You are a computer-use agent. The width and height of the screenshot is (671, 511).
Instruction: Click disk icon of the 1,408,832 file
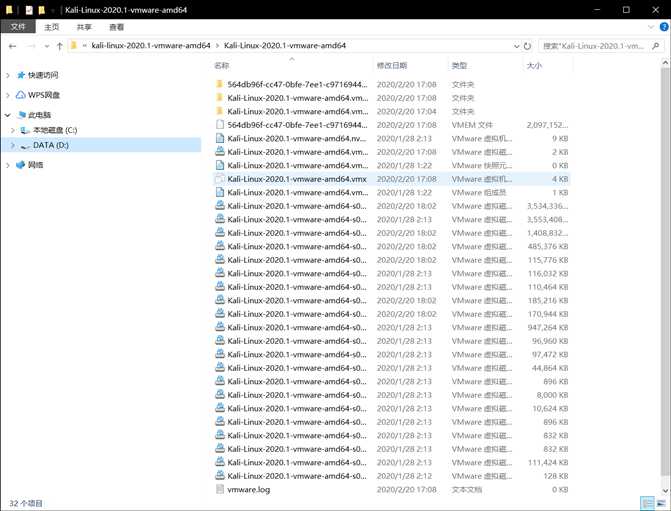coord(220,232)
